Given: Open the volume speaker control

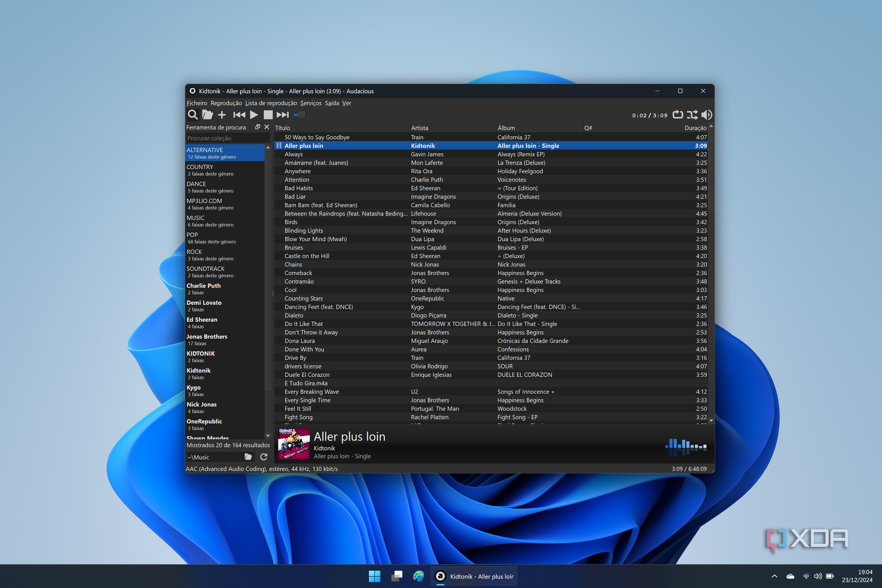Looking at the screenshot, I should point(707,114).
